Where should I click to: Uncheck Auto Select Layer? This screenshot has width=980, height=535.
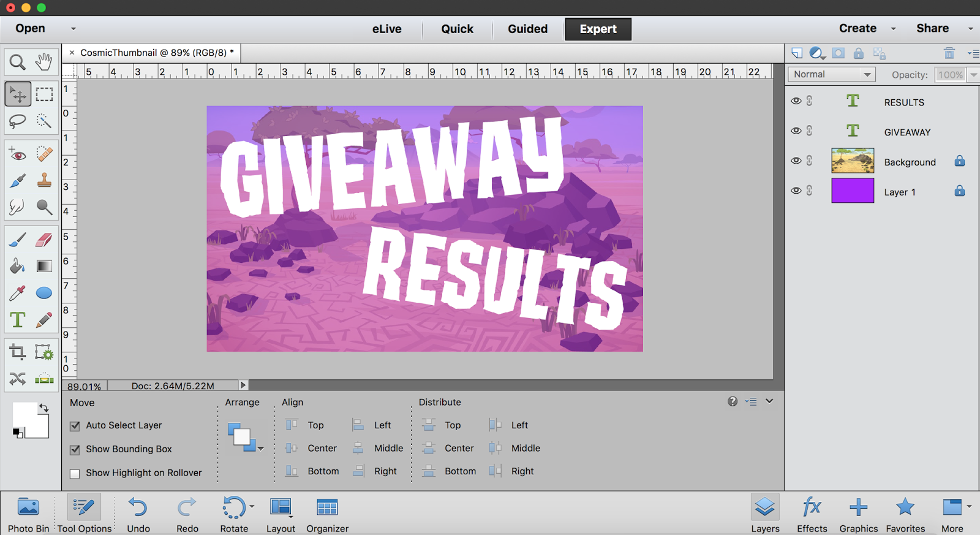75,426
